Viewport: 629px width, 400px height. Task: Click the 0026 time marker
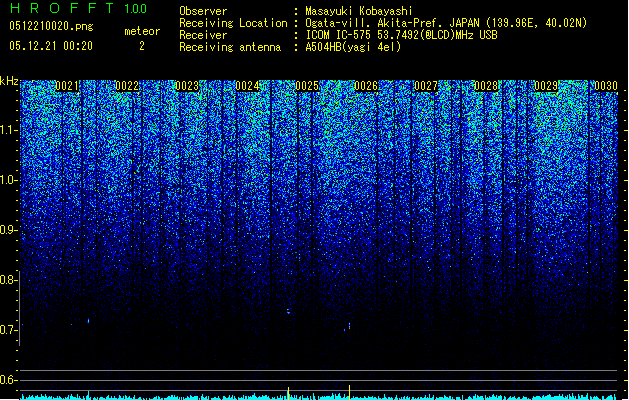click(366, 86)
